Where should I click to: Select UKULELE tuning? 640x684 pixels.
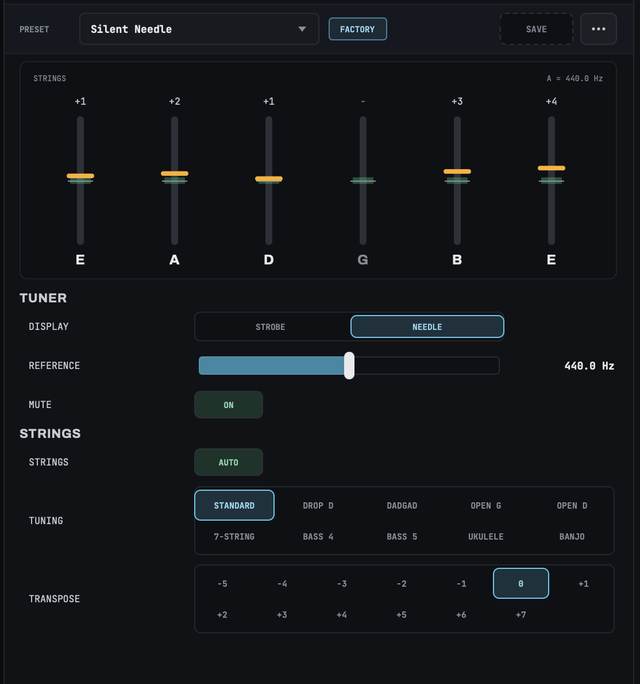(486, 537)
